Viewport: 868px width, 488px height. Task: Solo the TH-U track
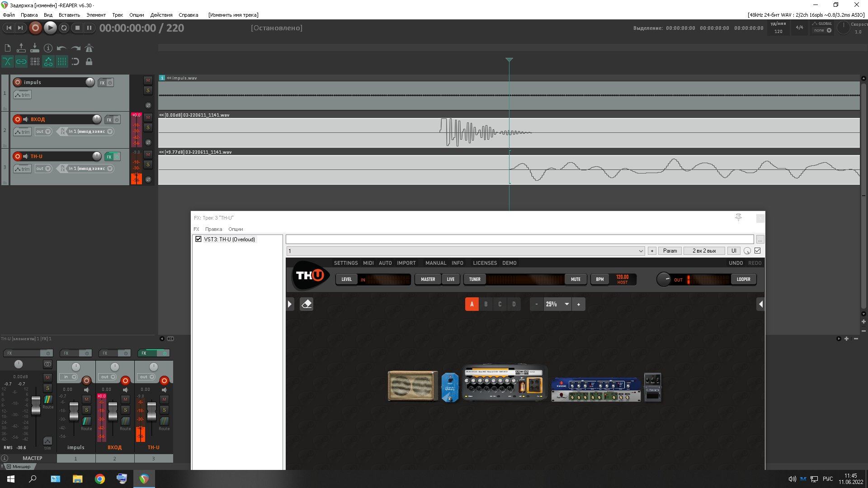click(148, 164)
